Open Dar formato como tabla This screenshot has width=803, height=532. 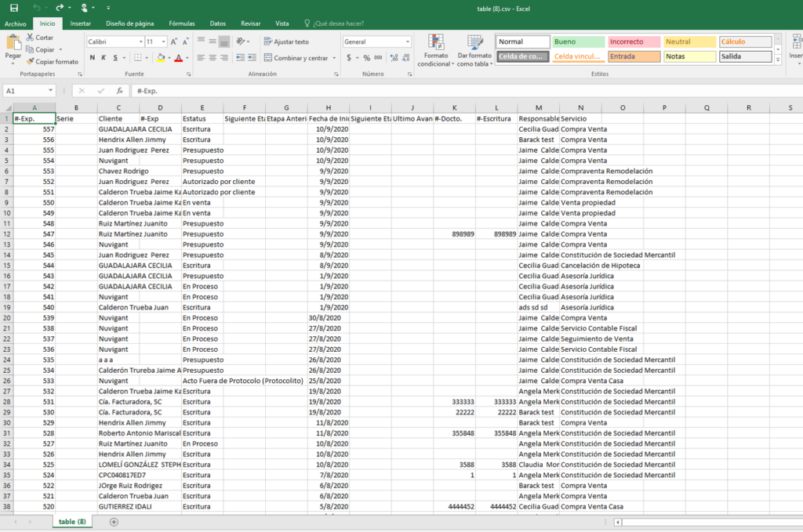point(474,50)
